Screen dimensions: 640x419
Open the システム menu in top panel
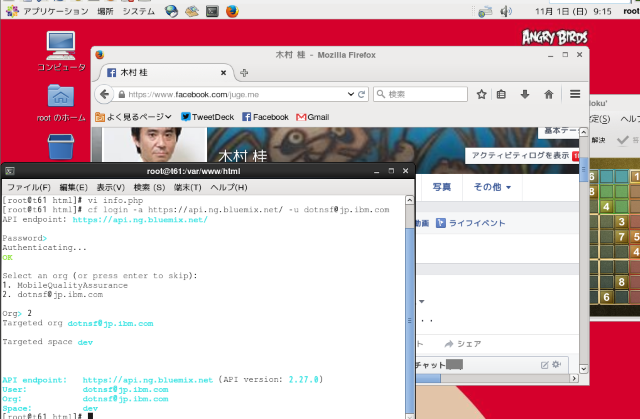(139, 11)
